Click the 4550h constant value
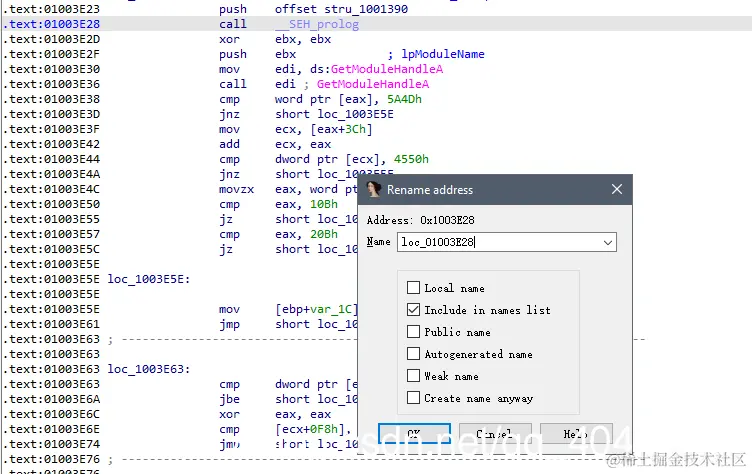The height and width of the screenshot is (474, 752). 411,159
